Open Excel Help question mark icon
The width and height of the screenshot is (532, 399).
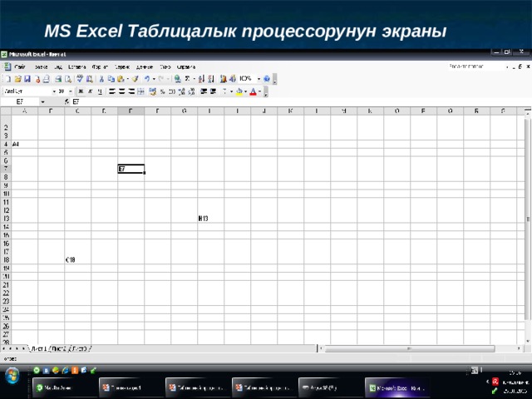(267, 79)
